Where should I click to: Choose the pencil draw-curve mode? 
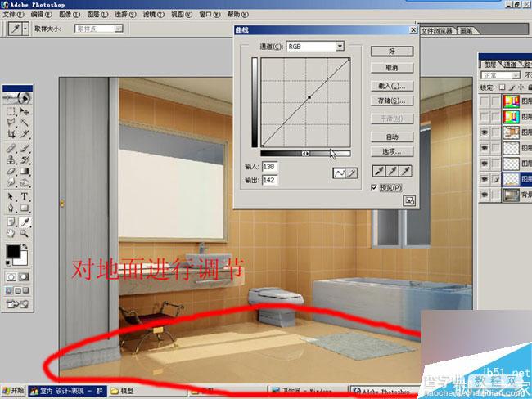351,173
